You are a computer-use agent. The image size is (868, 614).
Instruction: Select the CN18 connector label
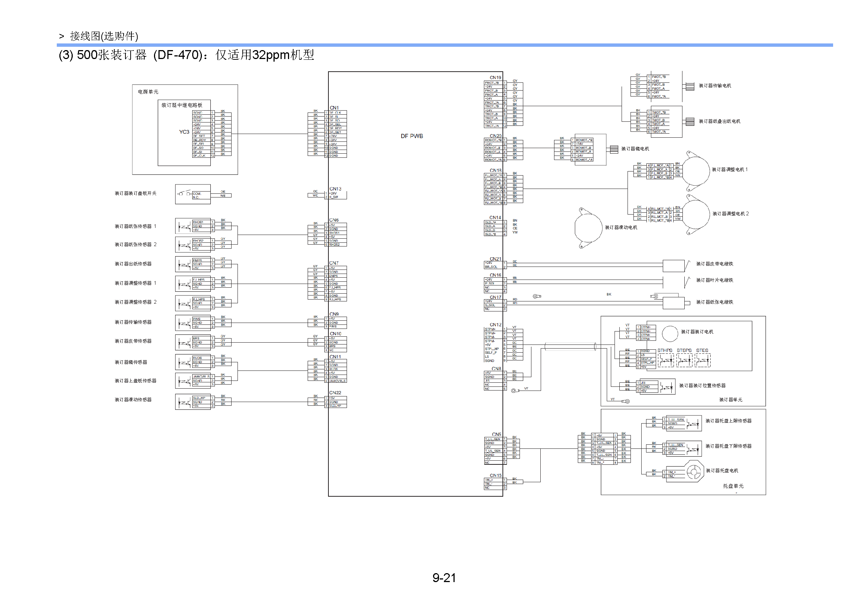point(495,170)
